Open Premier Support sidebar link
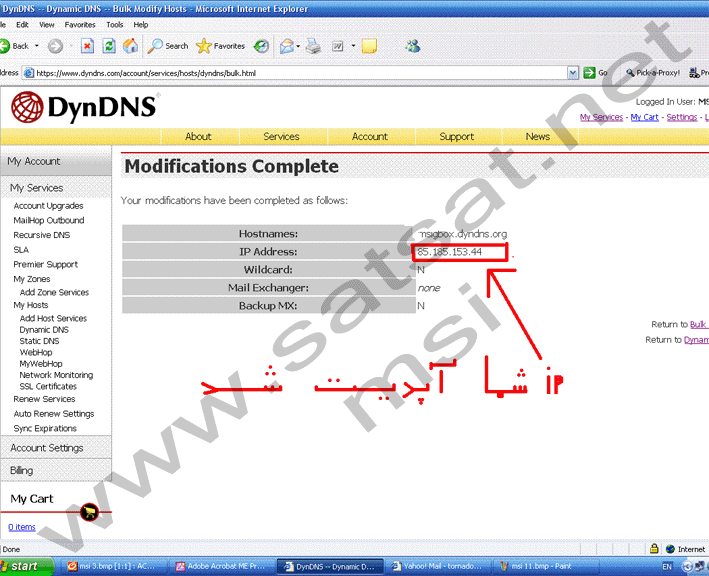Image resolution: width=709 pixels, height=576 pixels. click(46, 264)
